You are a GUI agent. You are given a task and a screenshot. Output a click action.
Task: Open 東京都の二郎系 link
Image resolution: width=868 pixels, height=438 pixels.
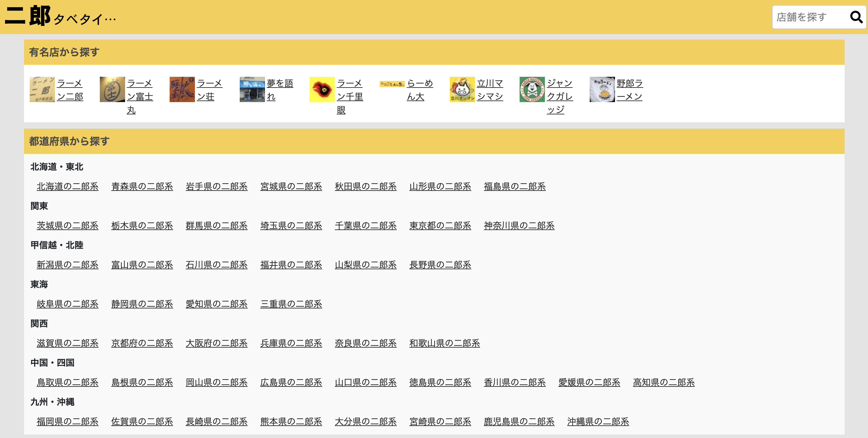point(440,226)
